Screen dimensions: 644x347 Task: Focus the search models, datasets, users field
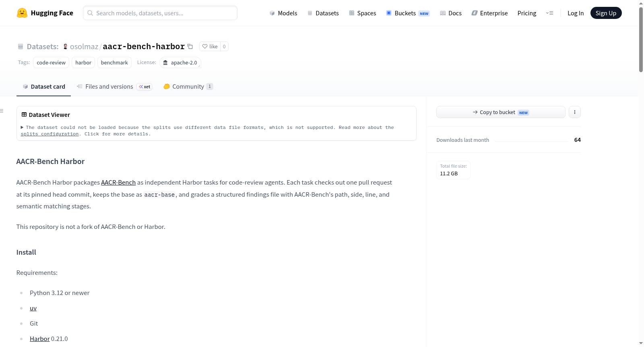tap(160, 13)
